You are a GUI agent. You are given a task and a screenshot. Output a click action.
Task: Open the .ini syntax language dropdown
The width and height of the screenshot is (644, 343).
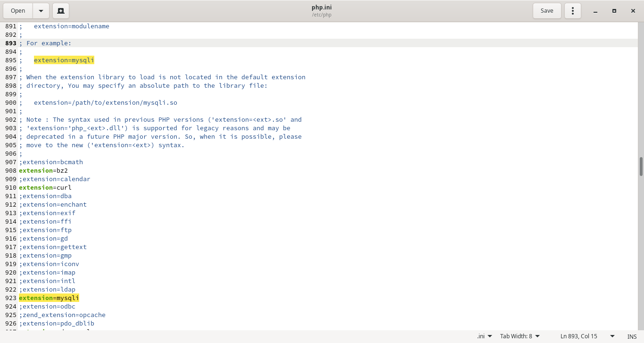[484, 336]
